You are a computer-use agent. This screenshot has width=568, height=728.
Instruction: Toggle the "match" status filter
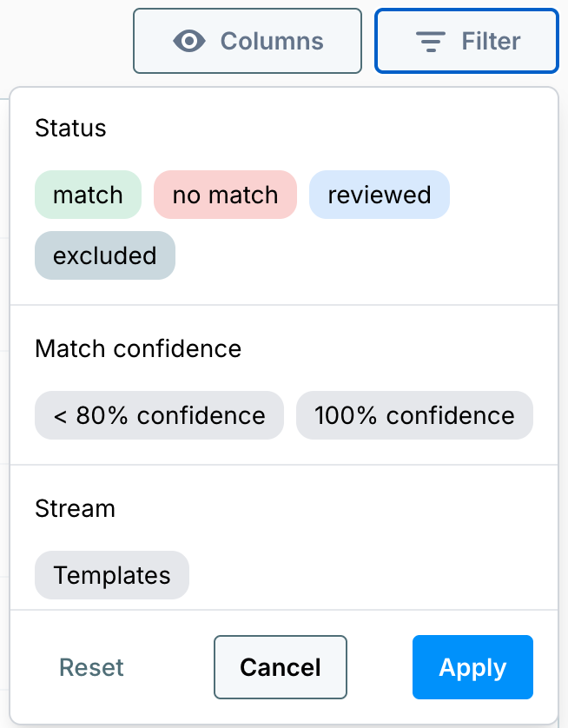[x=88, y=195]
